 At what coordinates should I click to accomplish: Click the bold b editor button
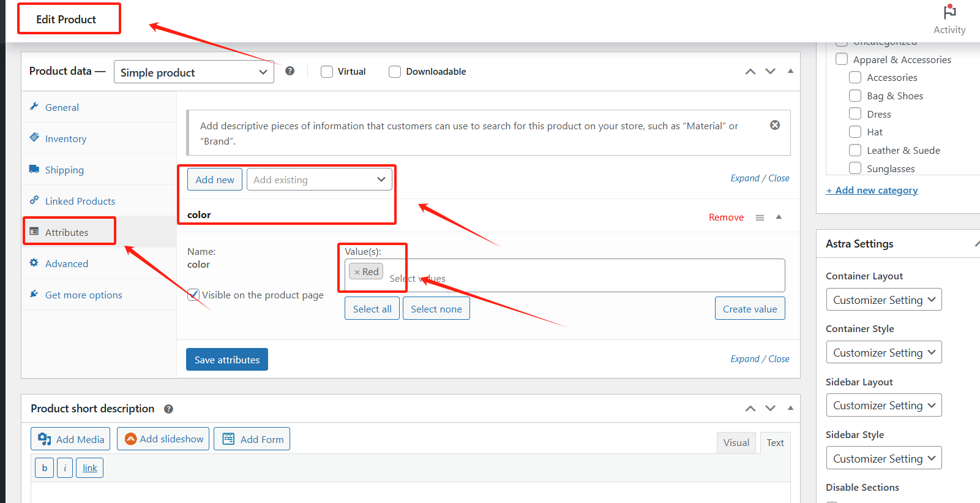(x=44, y=467)
